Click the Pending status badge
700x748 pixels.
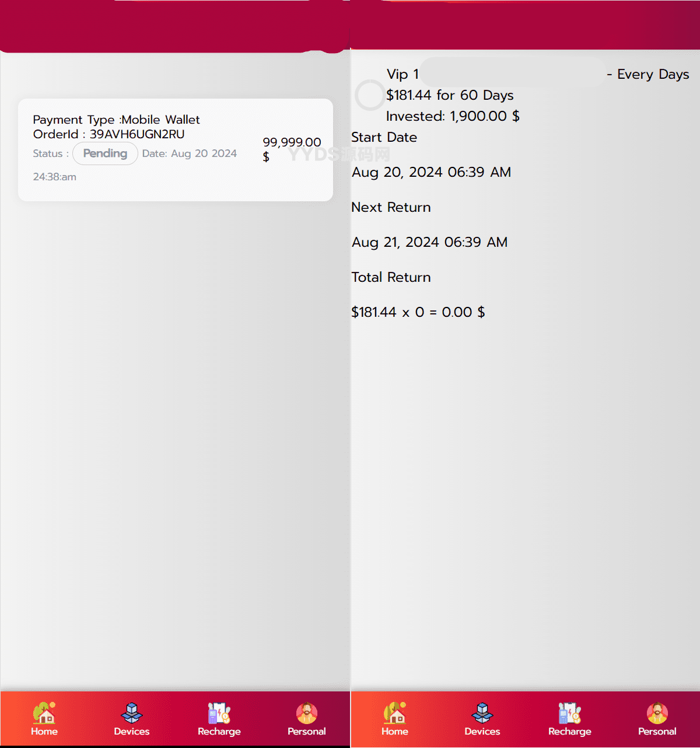pyautogui.click(x=105, y=153)
